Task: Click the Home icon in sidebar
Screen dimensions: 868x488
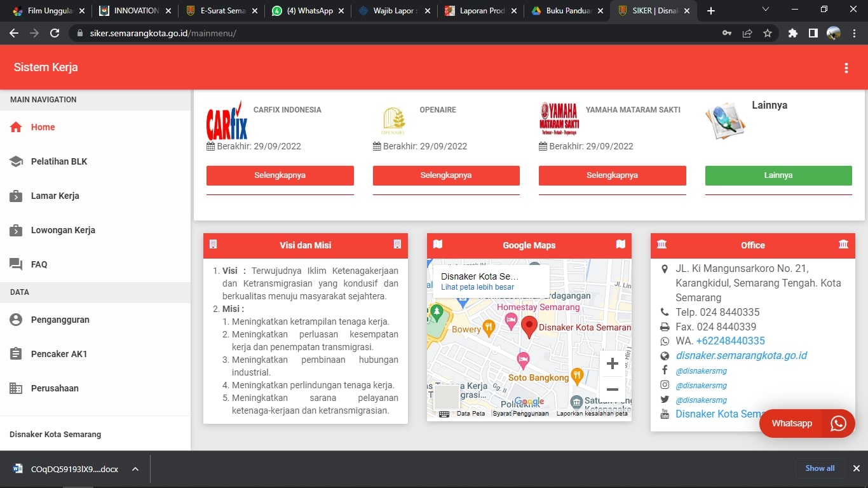Action: click(x=17, y=127)
